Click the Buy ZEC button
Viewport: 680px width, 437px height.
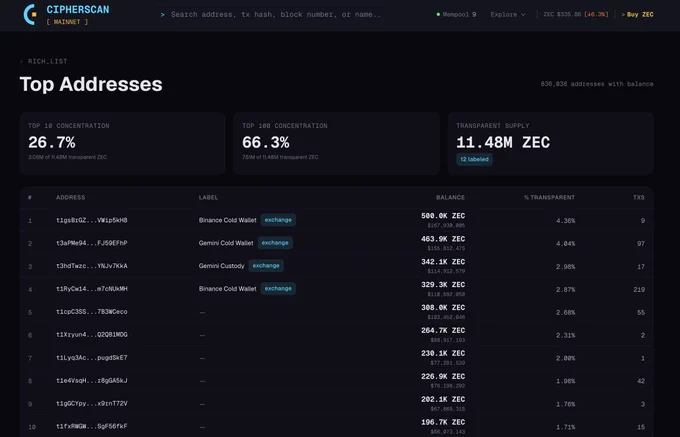637,14
